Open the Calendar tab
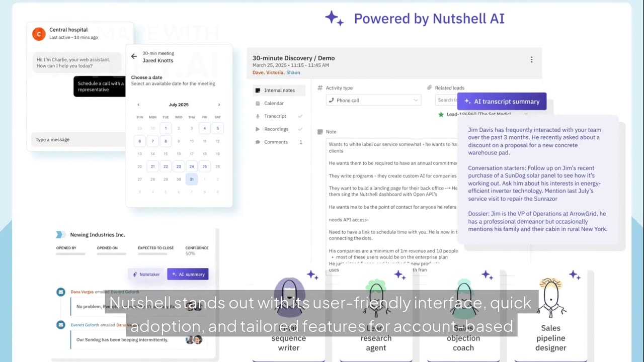This screenshot has width=644, height=362. pos(274,103)
